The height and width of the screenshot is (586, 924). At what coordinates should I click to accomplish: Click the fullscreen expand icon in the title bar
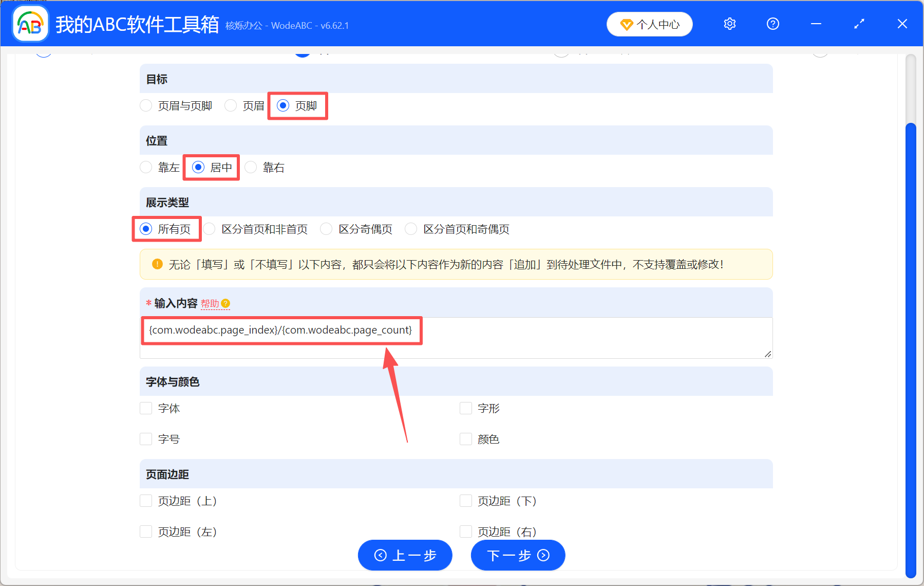coord(859,24)
